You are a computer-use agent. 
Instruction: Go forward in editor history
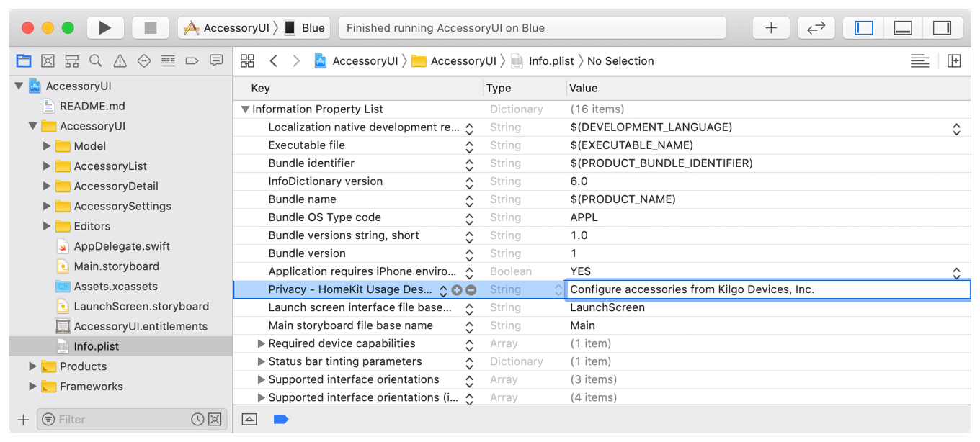tap(296, 61)
